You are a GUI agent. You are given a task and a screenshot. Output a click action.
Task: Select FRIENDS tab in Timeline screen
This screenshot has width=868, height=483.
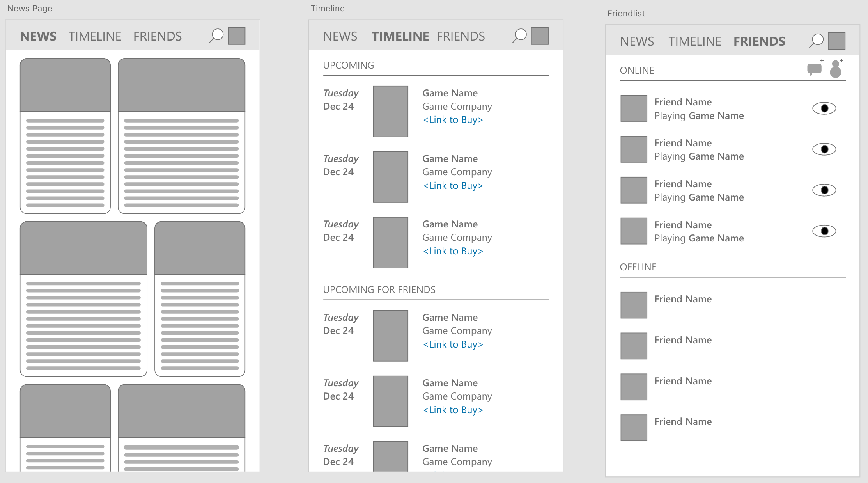[x=461, y=36]
